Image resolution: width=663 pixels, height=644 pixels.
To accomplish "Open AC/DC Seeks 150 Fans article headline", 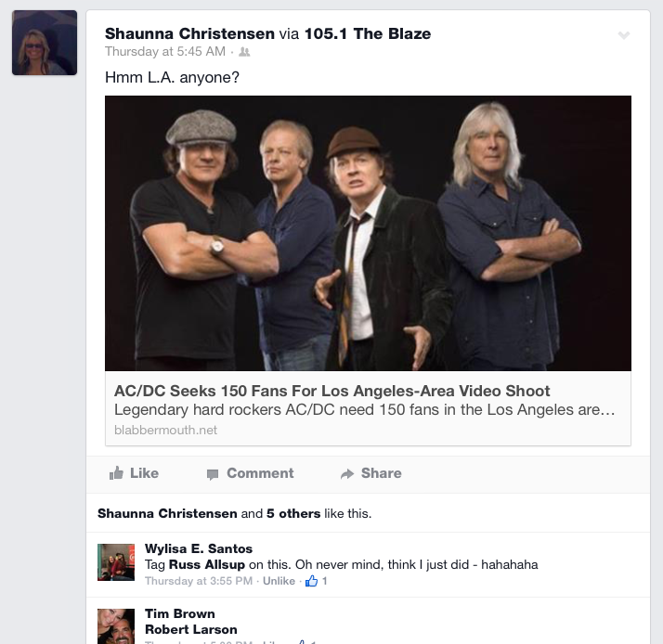I will click(x=331, y=391).
